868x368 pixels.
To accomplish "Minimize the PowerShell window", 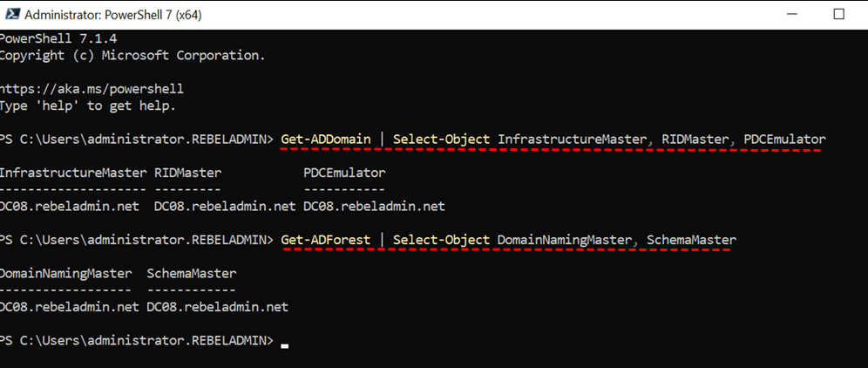I will click(x=793, y=15).
